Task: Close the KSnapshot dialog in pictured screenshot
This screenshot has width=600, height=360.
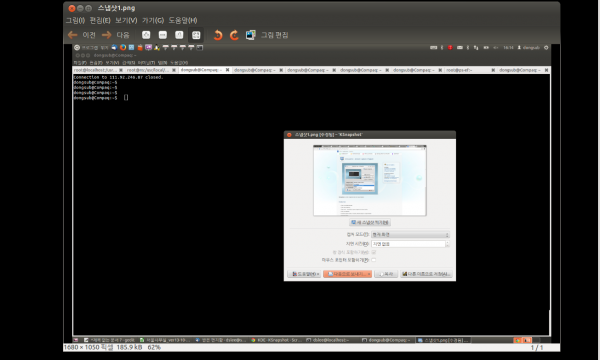Action: (x=289, y=135)
